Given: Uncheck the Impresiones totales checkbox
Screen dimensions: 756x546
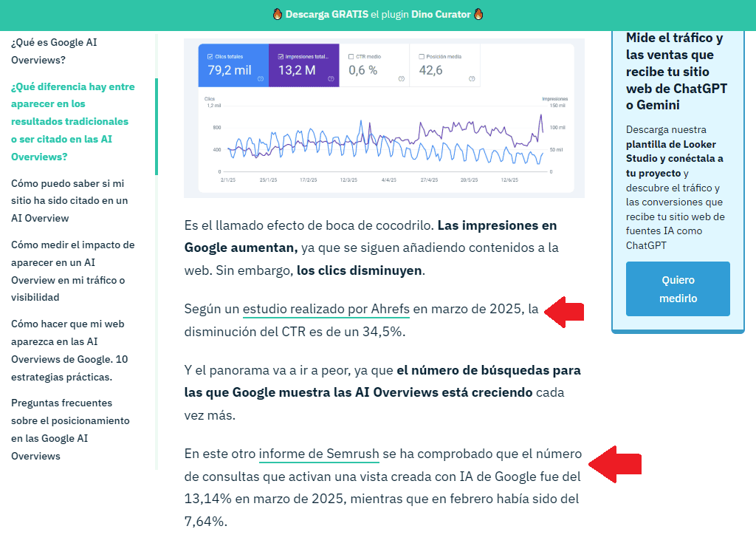Looking at the screenshot, I should 281,56.
